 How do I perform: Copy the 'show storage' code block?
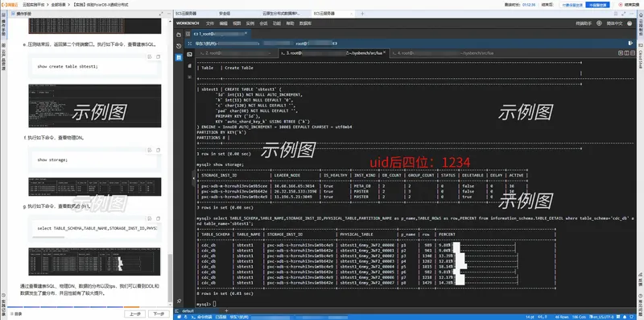(x=158, y=150)
